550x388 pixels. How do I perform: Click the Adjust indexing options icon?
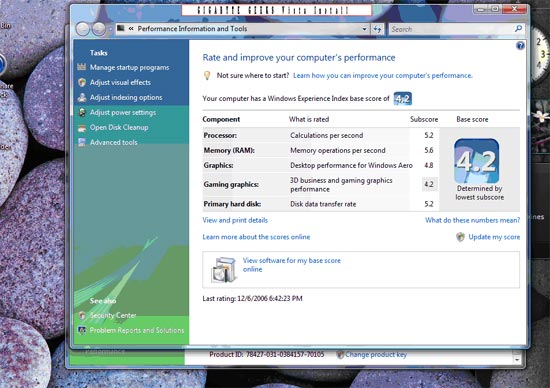coord(82,97)
